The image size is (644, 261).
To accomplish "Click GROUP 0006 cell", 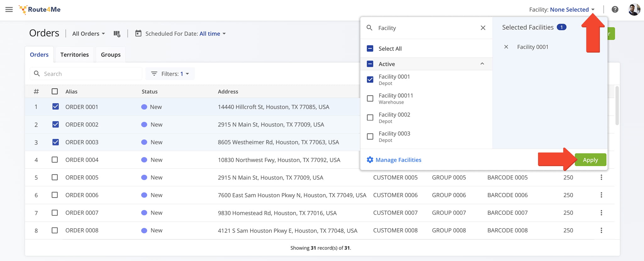I will [449, 195].
